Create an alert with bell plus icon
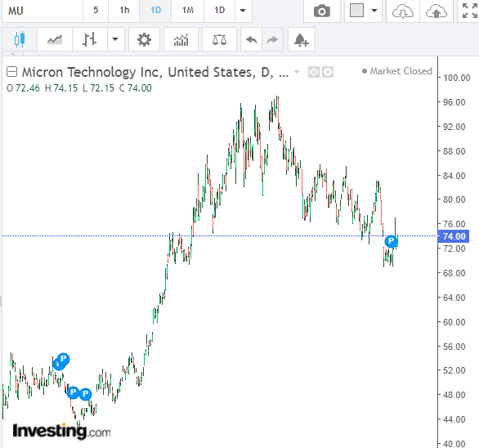 [301, 40]
